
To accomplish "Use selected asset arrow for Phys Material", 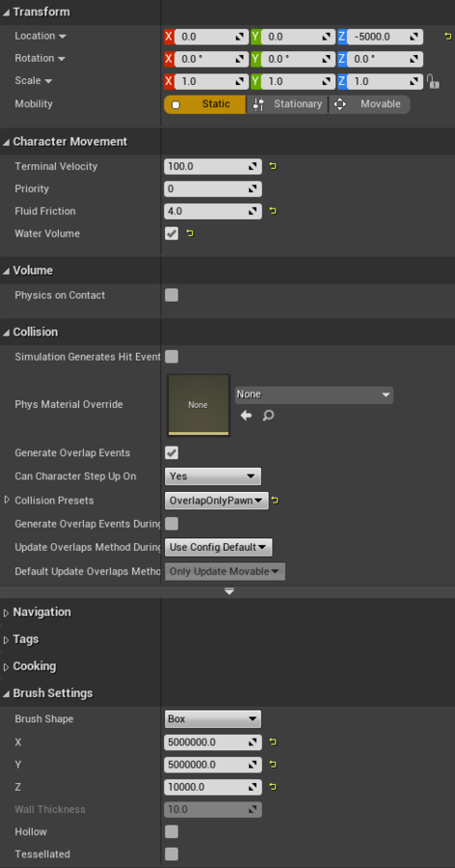I will pos(247,415).
